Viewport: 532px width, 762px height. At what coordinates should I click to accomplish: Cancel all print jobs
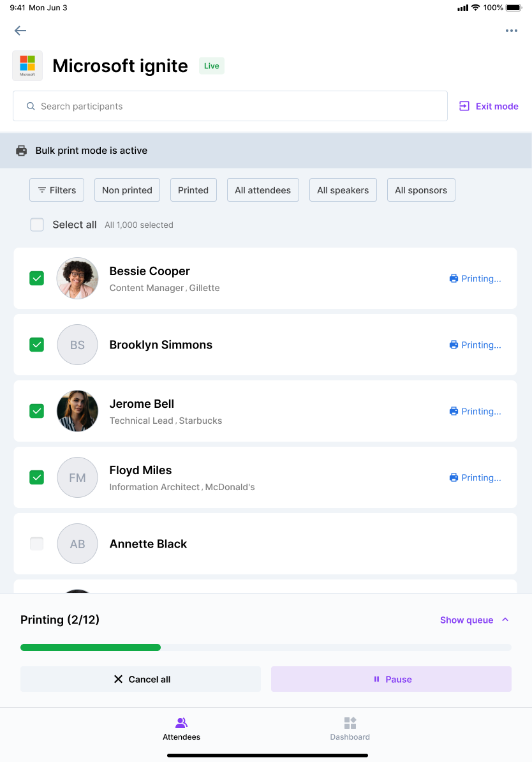tap(140, 679)
